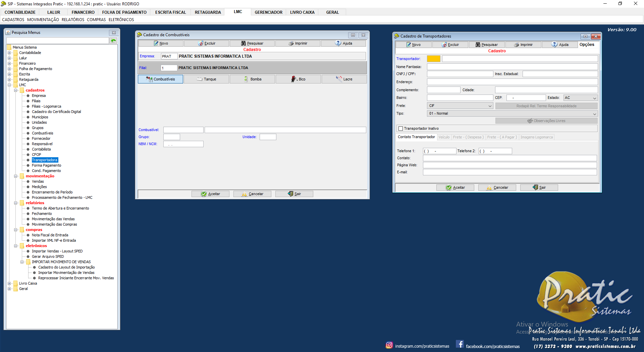This screenshot has width=644, height=352.
Task: Select the Bomba pump icon tab
Action: click(x=252, y=79)
